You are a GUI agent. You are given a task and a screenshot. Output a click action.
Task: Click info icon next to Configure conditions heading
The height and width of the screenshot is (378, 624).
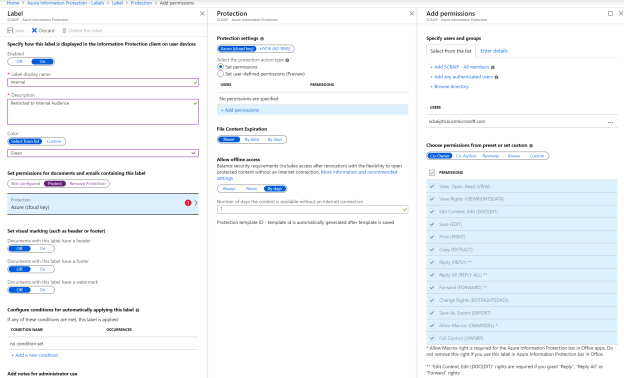point(137,310)
